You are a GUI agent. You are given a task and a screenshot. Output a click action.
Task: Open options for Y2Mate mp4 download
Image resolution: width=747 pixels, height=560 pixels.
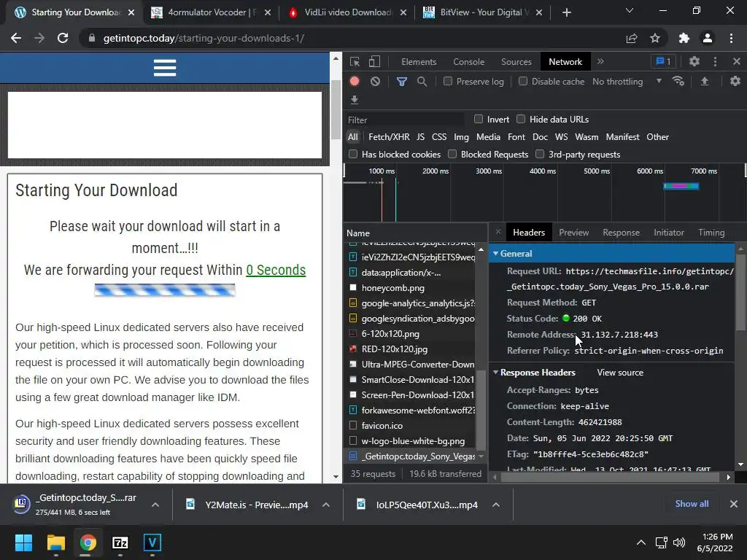(x=326, y=505)
